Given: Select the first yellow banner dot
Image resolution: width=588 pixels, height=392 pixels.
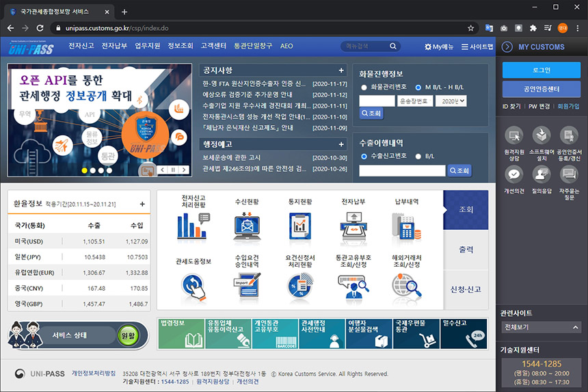Looking at the screenshot, I should coord(84,170).
